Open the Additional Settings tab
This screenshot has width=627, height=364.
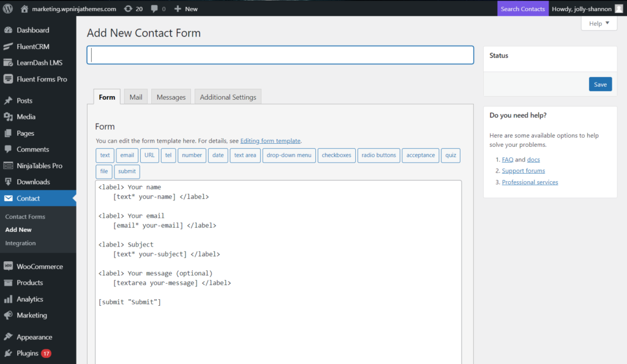coord(227,97)
